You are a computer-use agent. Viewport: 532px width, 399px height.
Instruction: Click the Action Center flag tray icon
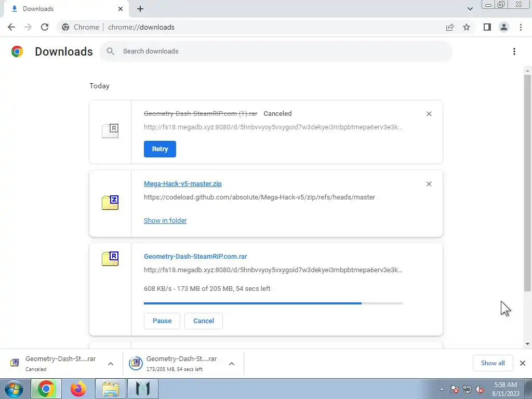coord(455,390)
